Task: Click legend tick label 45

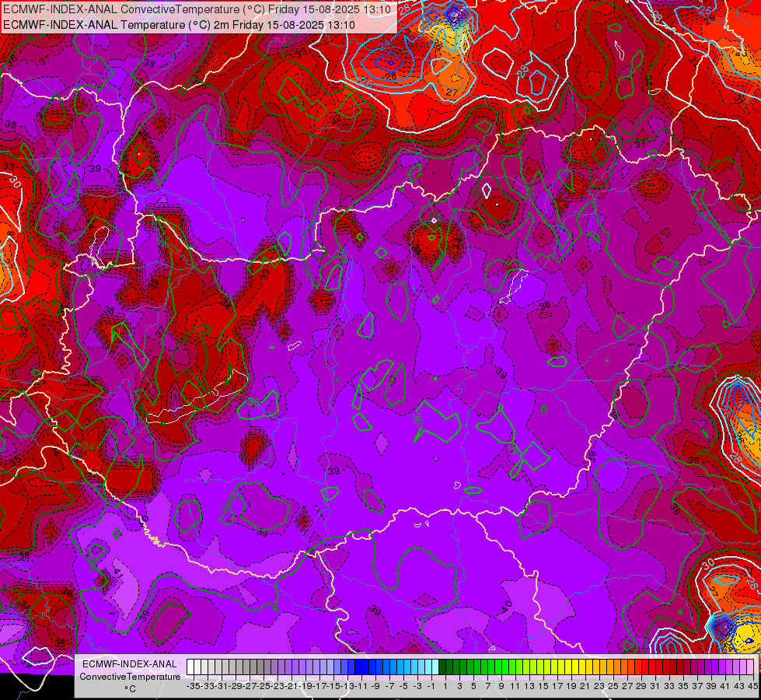Action: pos(752,686)
